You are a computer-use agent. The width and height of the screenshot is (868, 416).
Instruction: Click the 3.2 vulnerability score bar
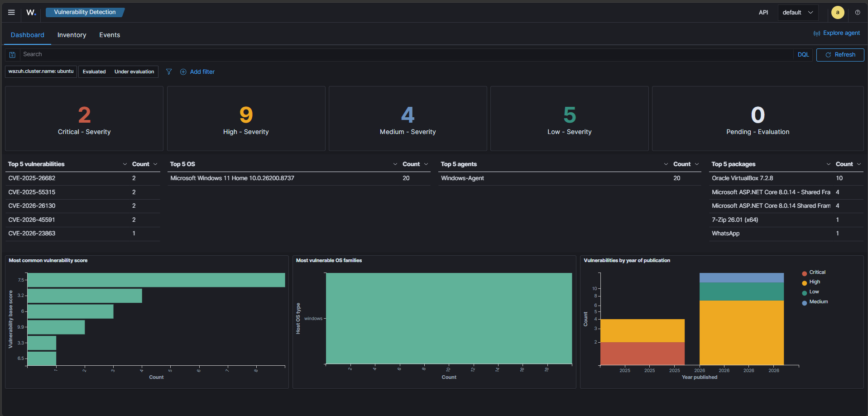(85, 296)
